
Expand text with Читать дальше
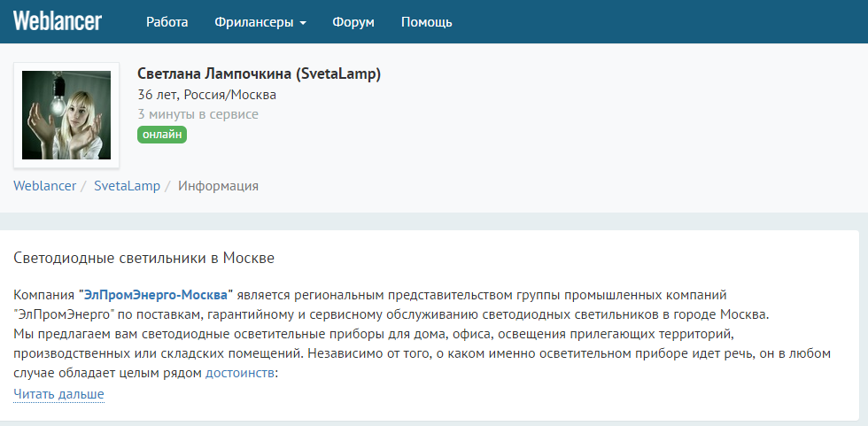(x=58, y=394)
